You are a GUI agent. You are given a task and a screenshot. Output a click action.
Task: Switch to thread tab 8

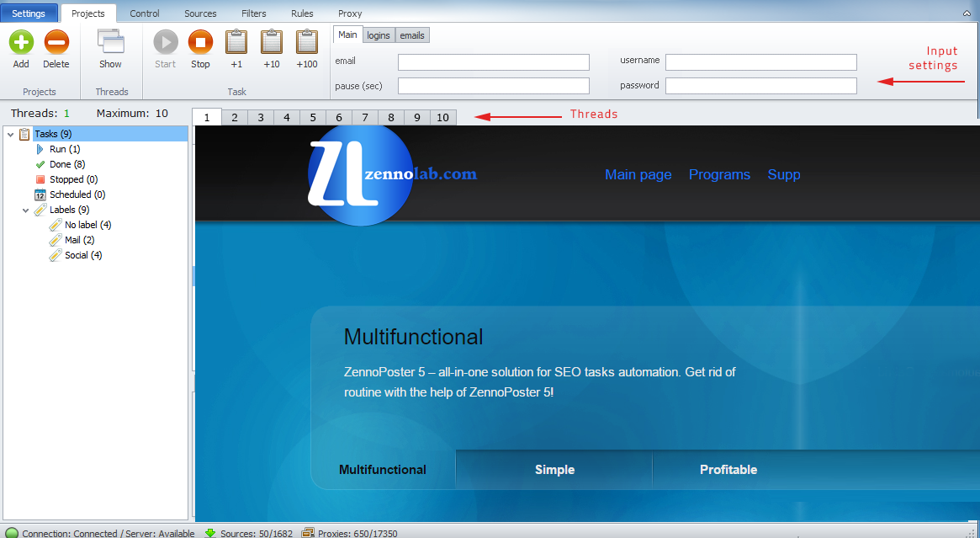click(x=390, y=118)
